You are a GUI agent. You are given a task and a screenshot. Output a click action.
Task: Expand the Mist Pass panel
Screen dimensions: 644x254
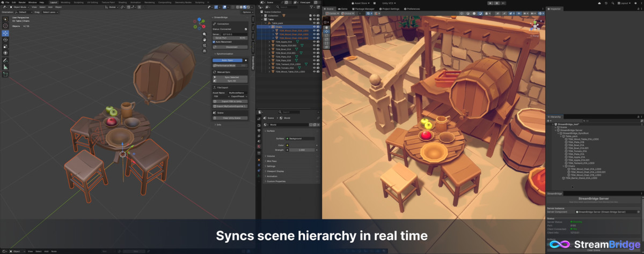[272, 161]
